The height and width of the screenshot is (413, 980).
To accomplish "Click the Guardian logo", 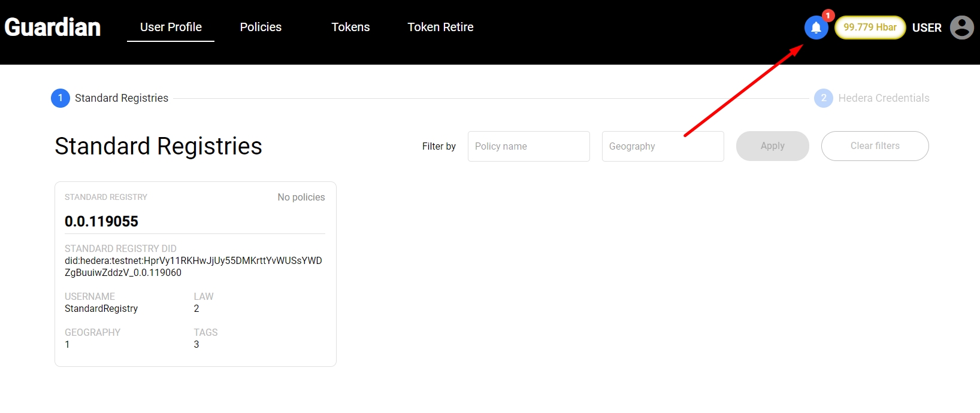I will click(53, 28).
